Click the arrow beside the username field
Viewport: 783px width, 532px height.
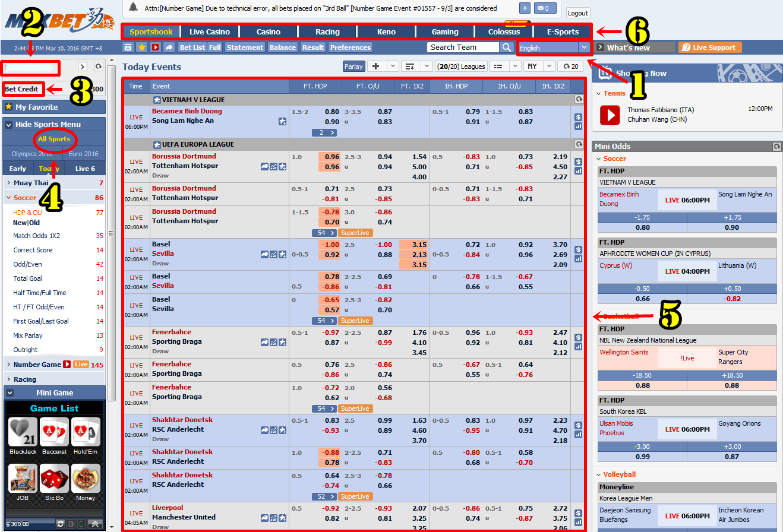(x=83, y=67)
